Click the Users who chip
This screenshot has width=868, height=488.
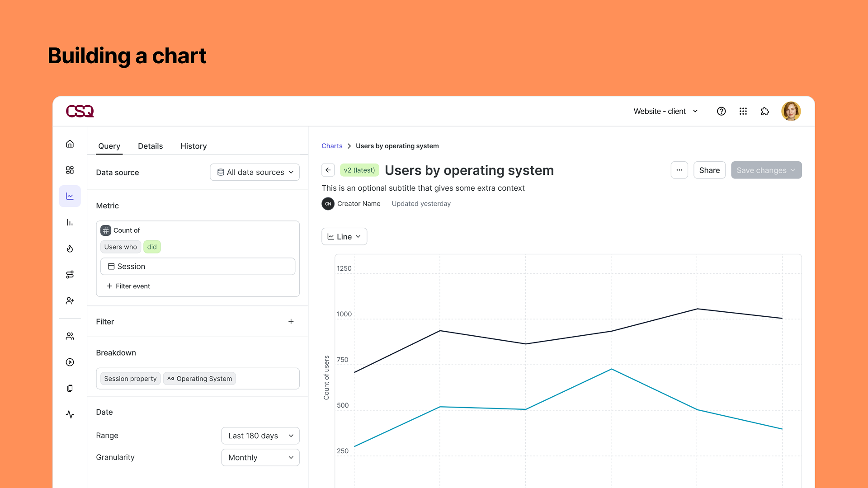click(x=120, y=247)
